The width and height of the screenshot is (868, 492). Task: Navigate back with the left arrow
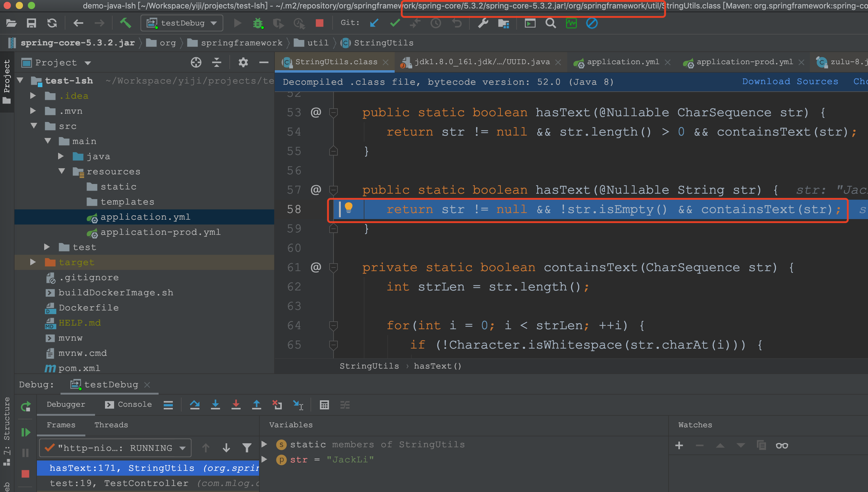click(x=78, y=23)
